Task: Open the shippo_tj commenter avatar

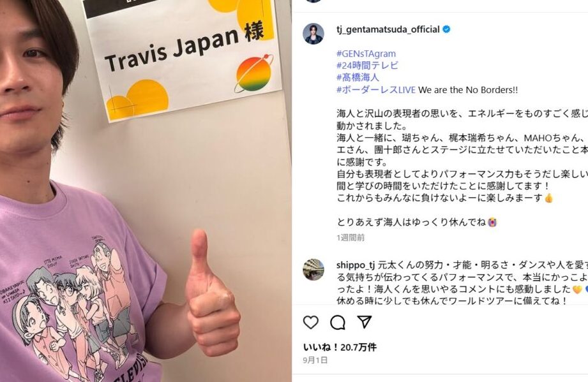Action: [x=313, y=269]
